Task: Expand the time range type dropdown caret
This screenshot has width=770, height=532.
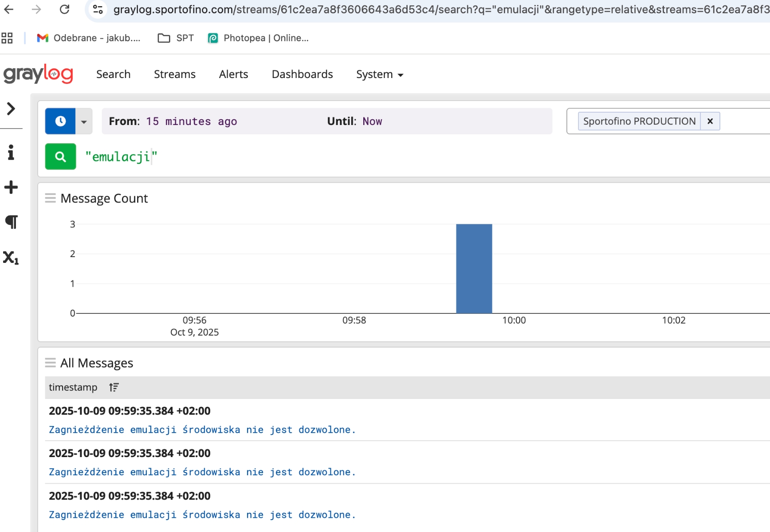Action: [x=84, y=121]
